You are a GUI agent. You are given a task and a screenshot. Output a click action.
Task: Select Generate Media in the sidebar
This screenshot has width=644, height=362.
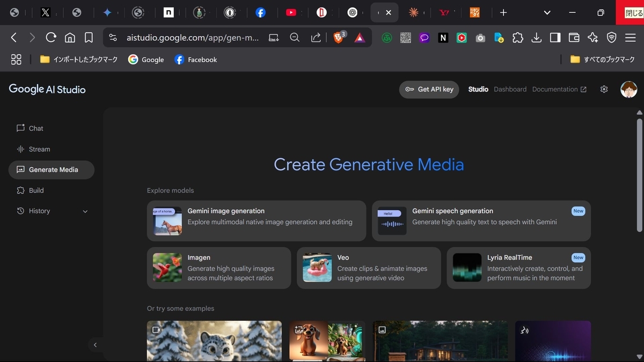pos(52,169)
